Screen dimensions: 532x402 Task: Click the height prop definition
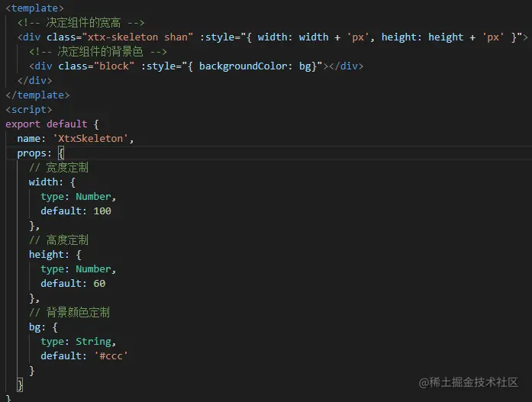[55, 255]
